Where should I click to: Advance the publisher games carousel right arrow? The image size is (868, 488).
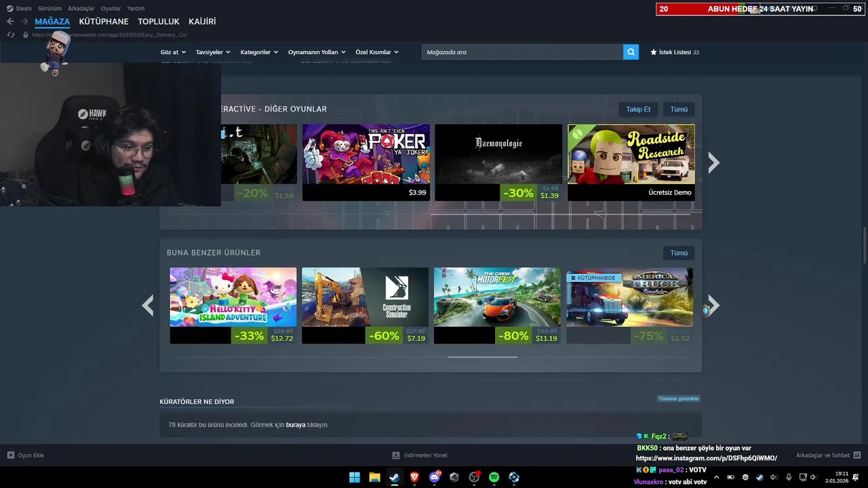pyautogui.click(x=713, y=163)
